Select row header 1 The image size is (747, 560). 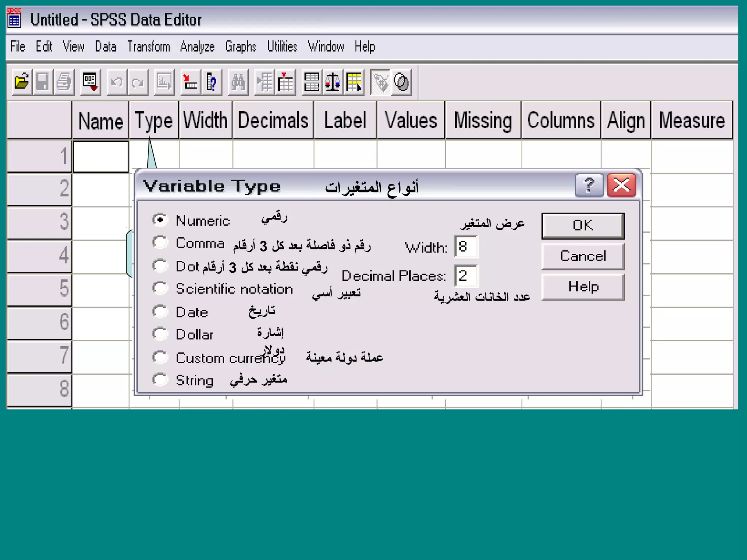(x=39, y=156)
